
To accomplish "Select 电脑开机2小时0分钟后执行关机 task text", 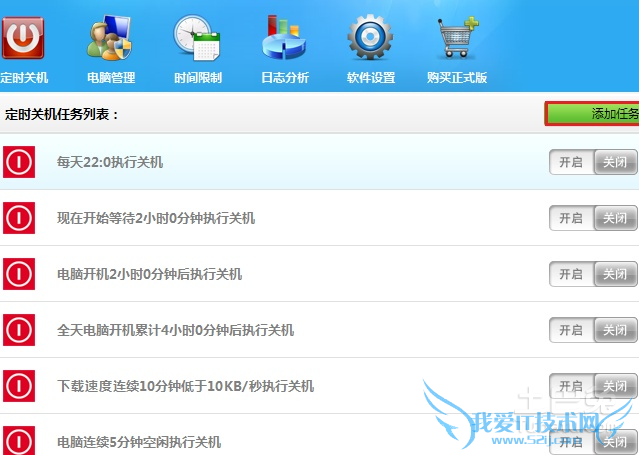I will click(x=150, y=274).
